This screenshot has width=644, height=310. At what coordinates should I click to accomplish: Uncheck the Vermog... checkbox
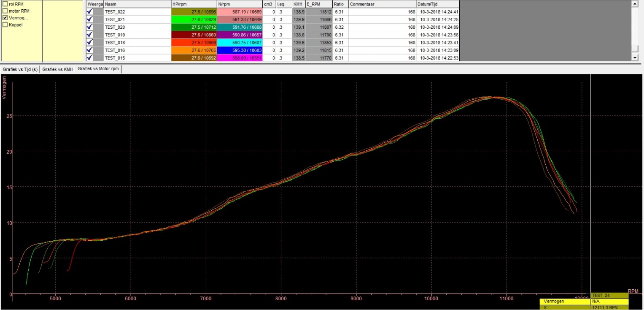pyautogui.click(x=5, y=18)
